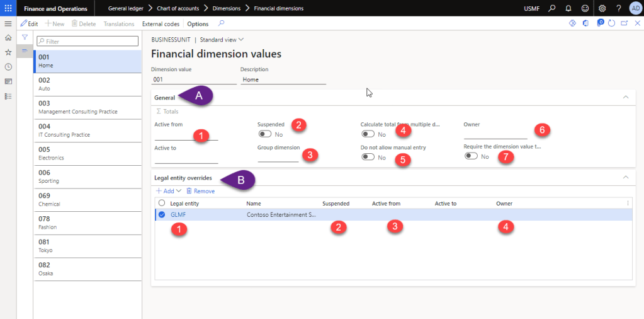644x319 pixels.
Task: Open the settings gear icon
Action: (x=602, y=8)
